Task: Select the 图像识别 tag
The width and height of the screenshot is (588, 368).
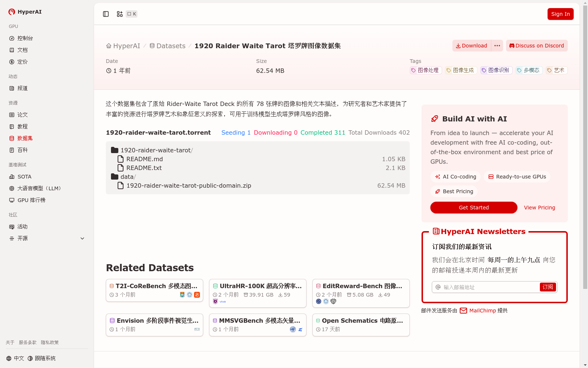Action: coord(496,70)
